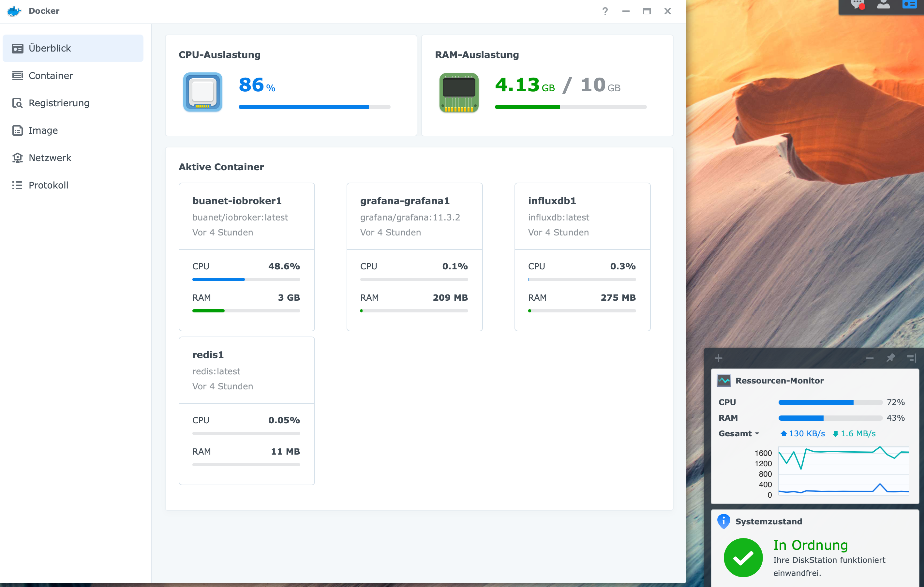This screenshot has height=587, width=924.
Task: Click the Ressourcen-Monitor widget icon
Action: pyautogui.click(x=724, y=381)
